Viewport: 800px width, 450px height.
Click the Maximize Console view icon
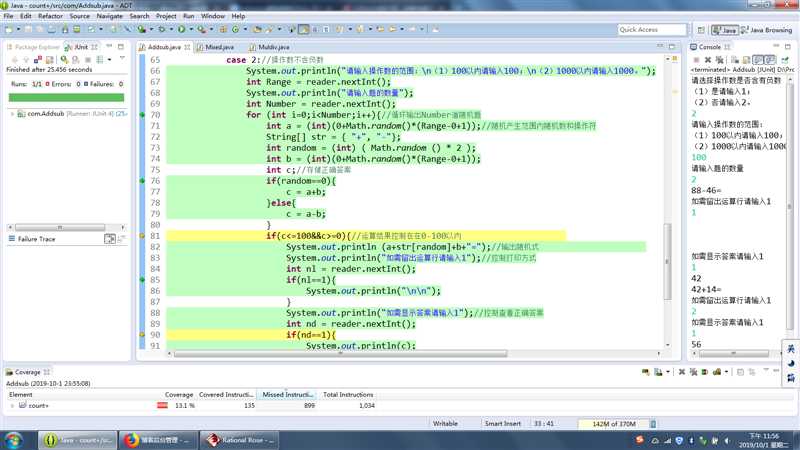coord(788,46)
